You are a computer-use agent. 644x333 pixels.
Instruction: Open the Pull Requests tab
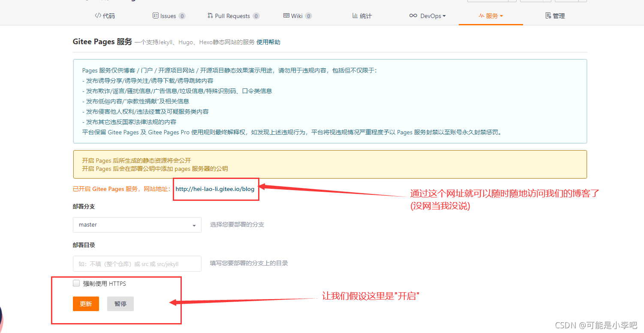click(233, 16)
